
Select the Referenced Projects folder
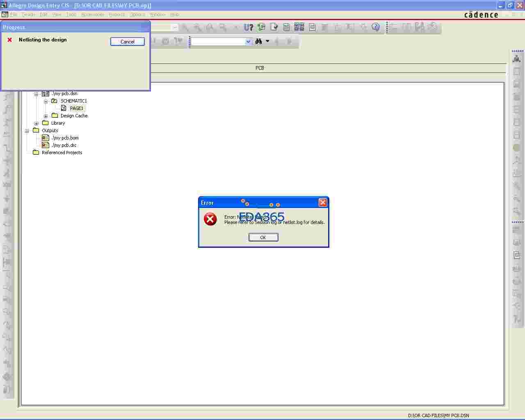(62, 153)
